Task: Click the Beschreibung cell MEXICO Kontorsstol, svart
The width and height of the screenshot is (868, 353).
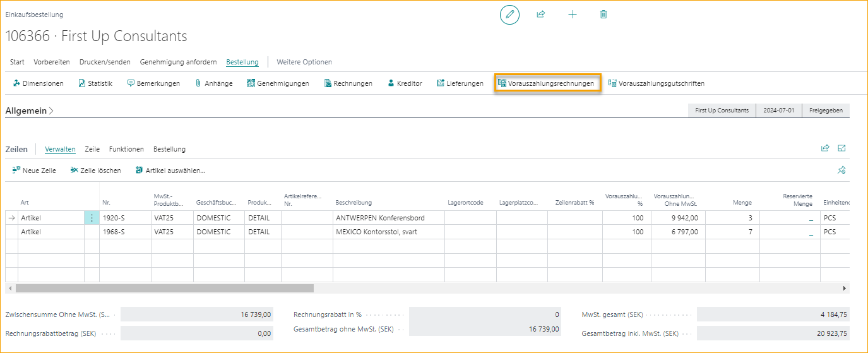Action: coord(376,232)
